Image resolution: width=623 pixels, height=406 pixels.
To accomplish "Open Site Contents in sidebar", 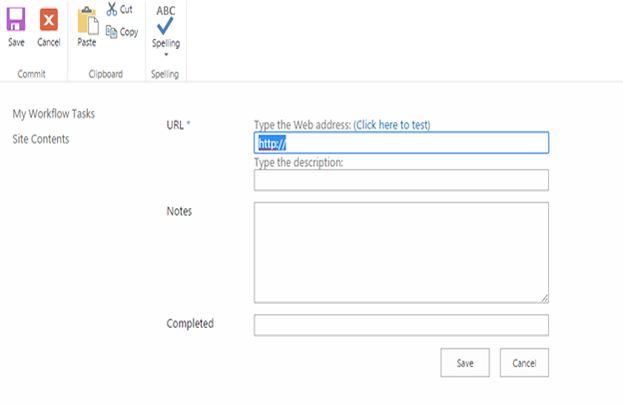I will point(41,139).
